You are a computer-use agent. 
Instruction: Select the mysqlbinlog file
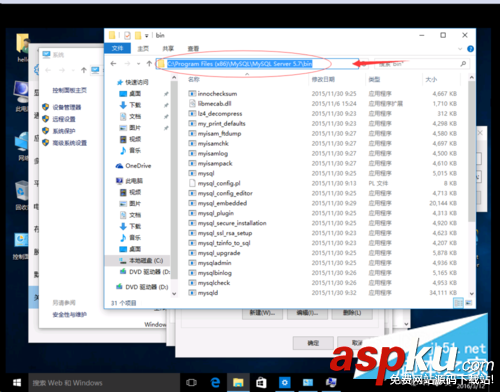click(215, 273)
